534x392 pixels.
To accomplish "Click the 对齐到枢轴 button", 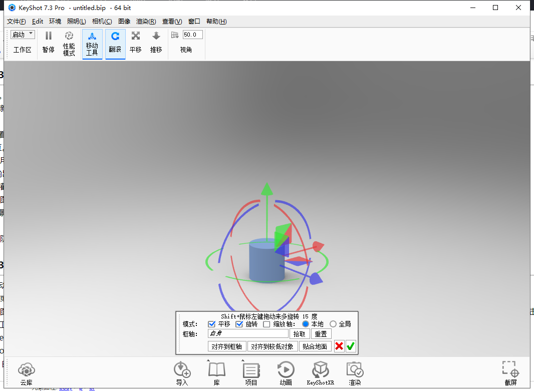I will click(227, 346).
